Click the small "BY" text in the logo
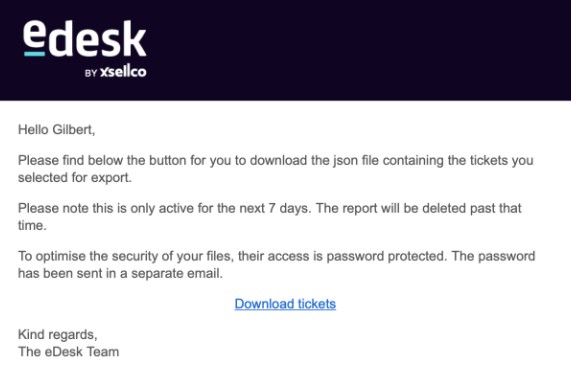 tap(91, 73)
